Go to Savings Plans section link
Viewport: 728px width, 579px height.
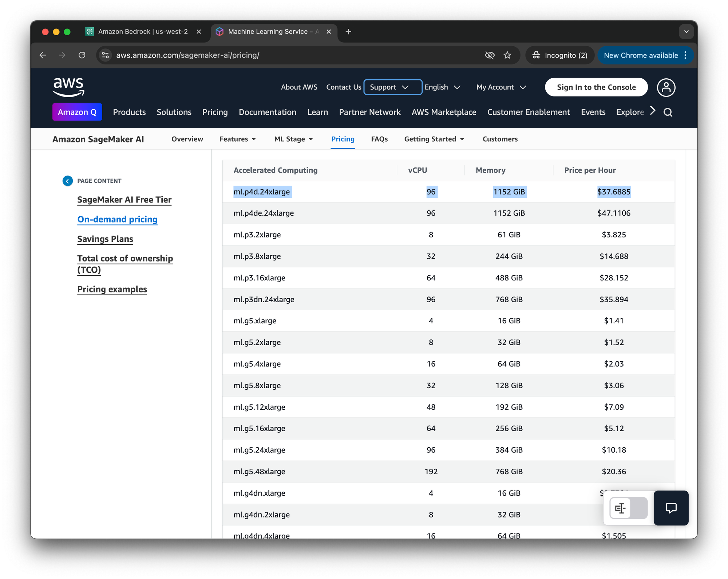coord(105,239)
